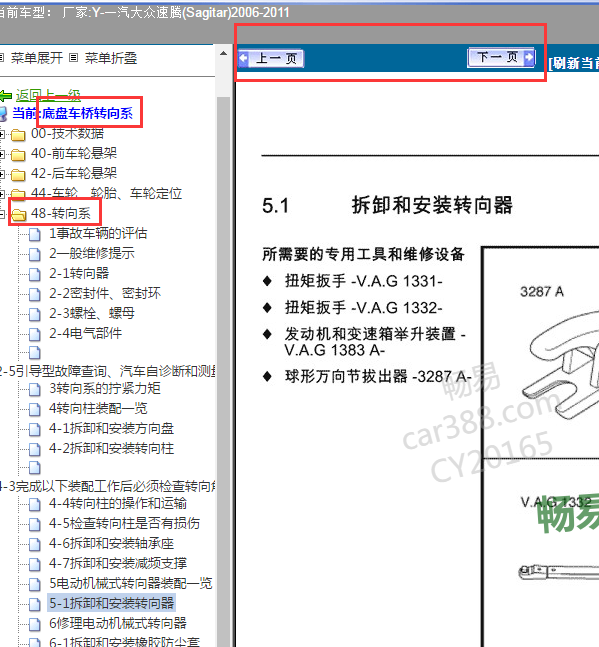Image resolution: width=599 pixels, height=647 pixels.
Task: Click page icon beside 2-2密封件、密封环
Action: (x=35, y=294)
